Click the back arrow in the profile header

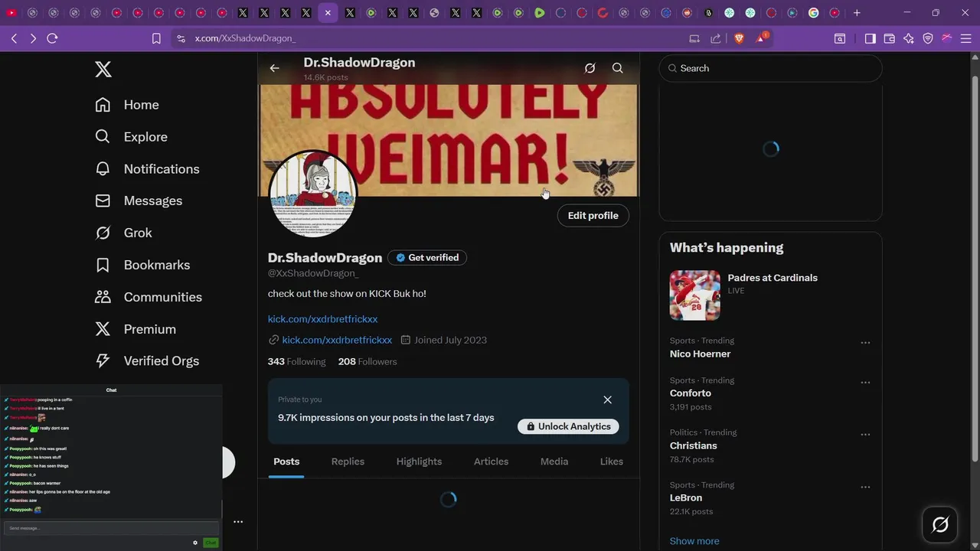coord(274,68)
